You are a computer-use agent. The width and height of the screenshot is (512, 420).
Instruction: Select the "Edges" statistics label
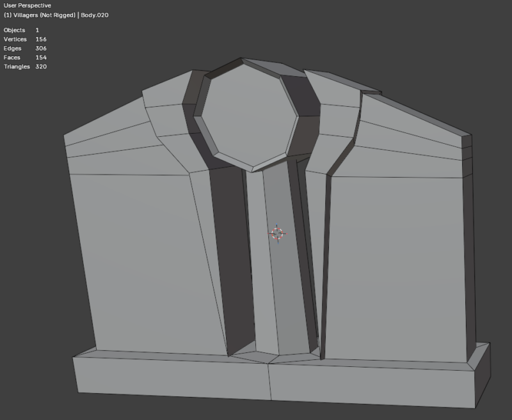(12, 48)
